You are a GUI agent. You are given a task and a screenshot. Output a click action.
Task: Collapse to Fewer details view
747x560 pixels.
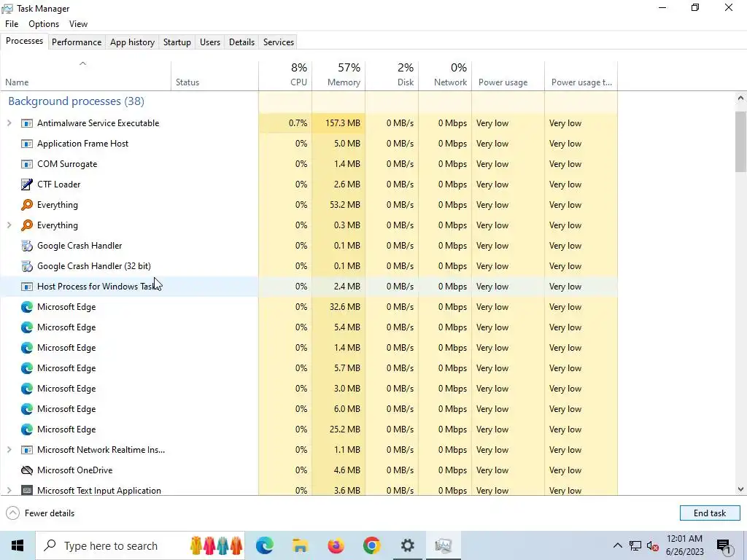[41, 513]
